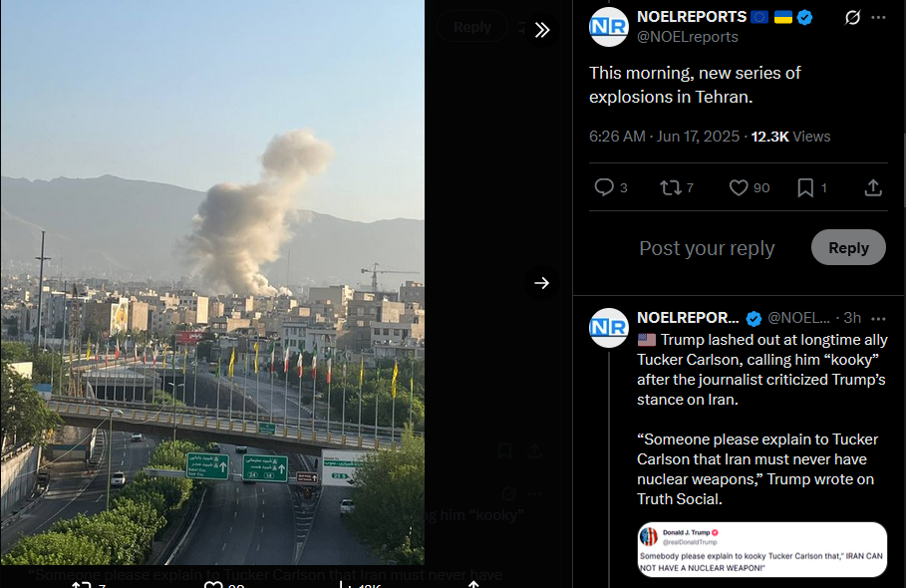
Task: Click the Tehran smoke photo
Action: 212,282
